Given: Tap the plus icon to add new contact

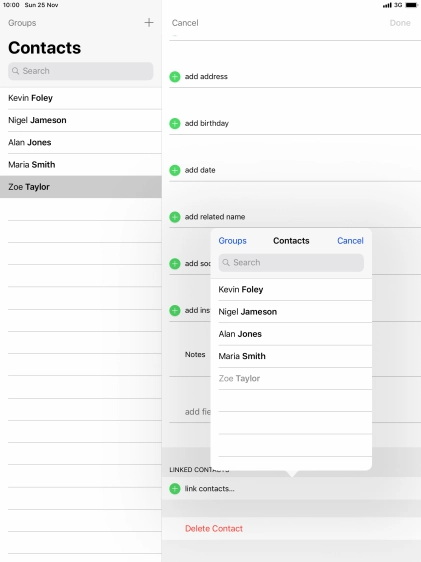Looking at the screenshot, I should point(149,23).
